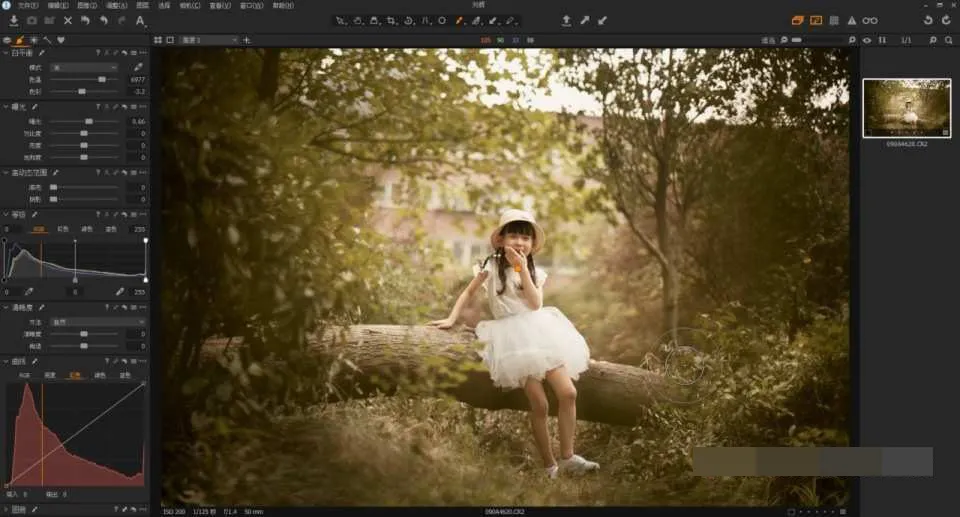
Task: Collapse the 清晰度 clarity panel
Action: [6, 308]
